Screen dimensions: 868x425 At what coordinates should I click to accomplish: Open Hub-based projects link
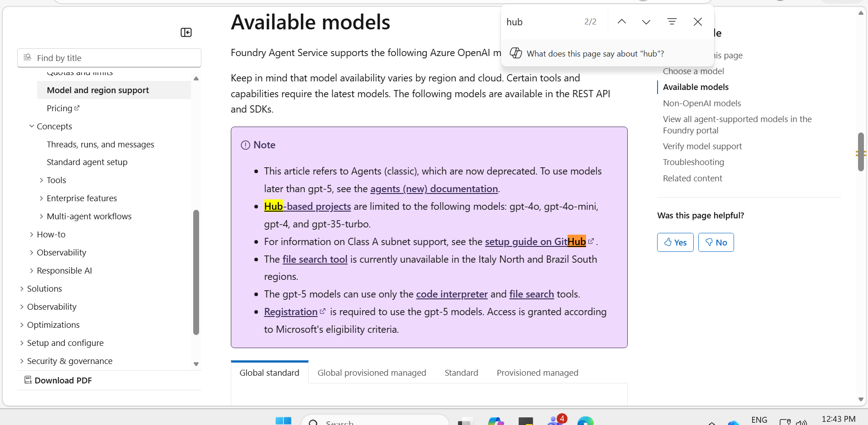(x=307, y=206)
